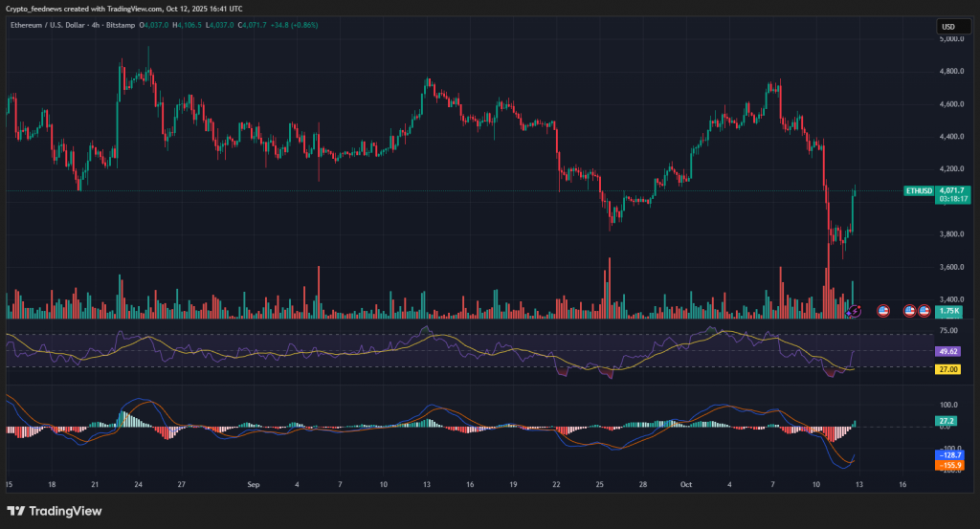Click the 49.62 RSI value label
The image size is (980, 529).
(948, 352)
